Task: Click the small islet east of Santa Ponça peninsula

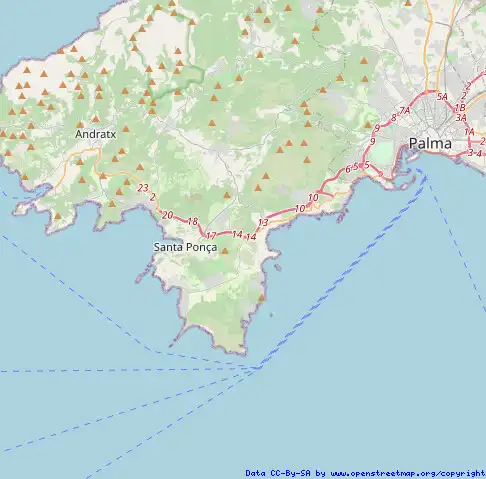Action: (278, 267)
